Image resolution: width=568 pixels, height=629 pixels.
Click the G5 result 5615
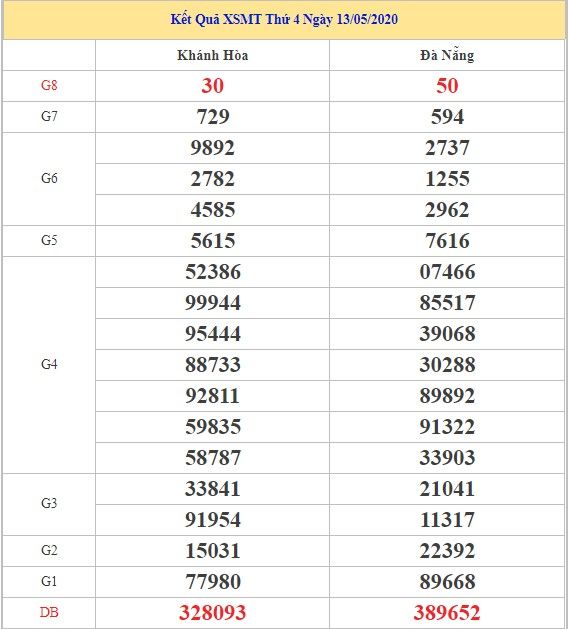click(x=213, y=241)
